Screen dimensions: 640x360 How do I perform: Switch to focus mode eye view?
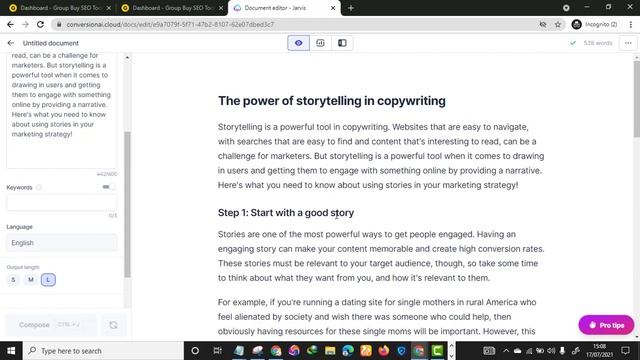298,43
